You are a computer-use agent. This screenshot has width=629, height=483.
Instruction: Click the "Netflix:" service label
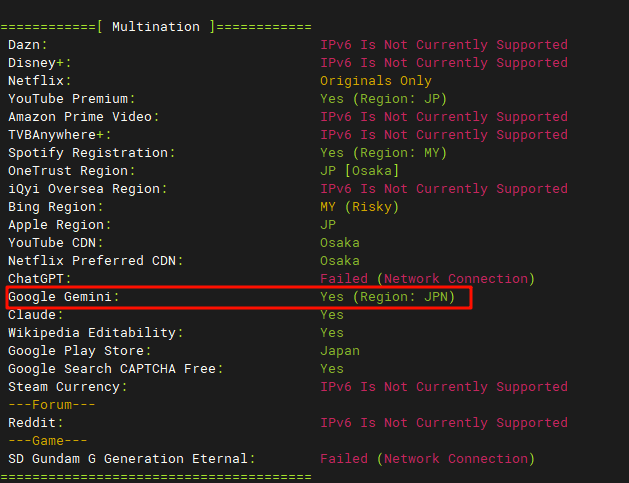40,81
